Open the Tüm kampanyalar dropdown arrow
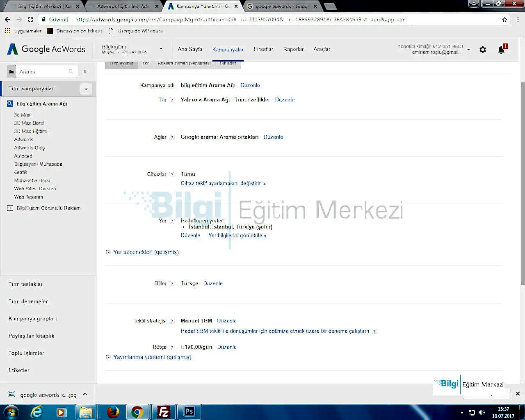The image size is (525, 420). [x=86, y=89]
